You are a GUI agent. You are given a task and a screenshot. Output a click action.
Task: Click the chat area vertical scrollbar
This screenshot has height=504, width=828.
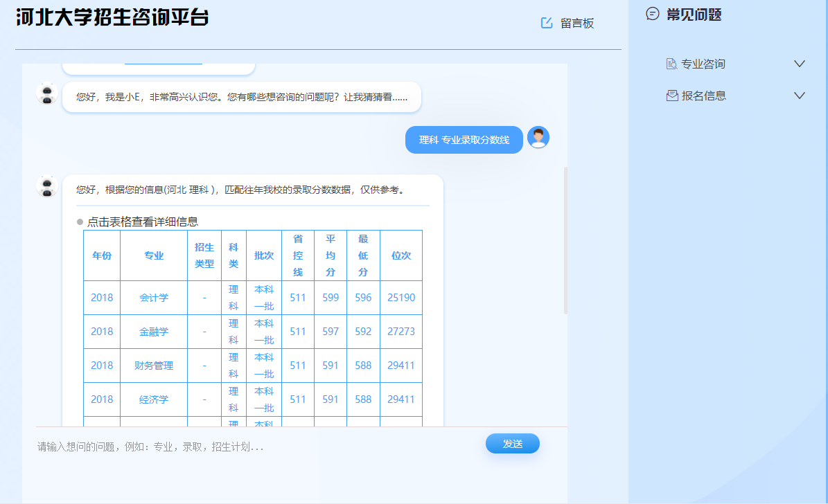coord(565,240)
